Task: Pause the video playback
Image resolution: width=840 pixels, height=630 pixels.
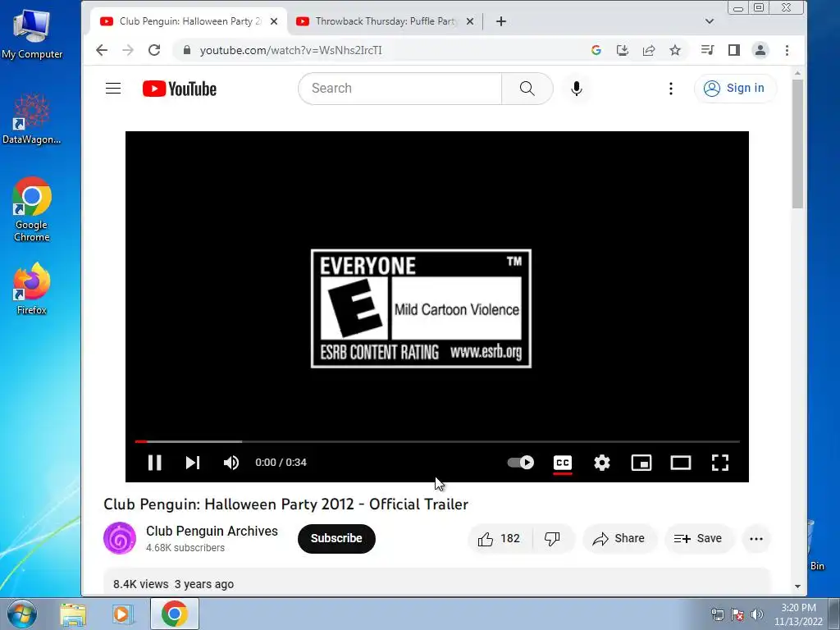Action: [155, 463]
